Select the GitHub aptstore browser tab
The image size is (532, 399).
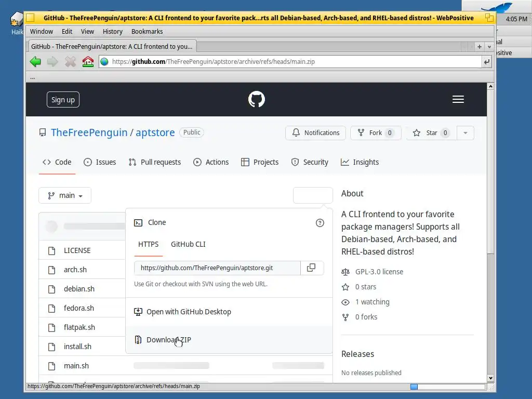[112, 46]
